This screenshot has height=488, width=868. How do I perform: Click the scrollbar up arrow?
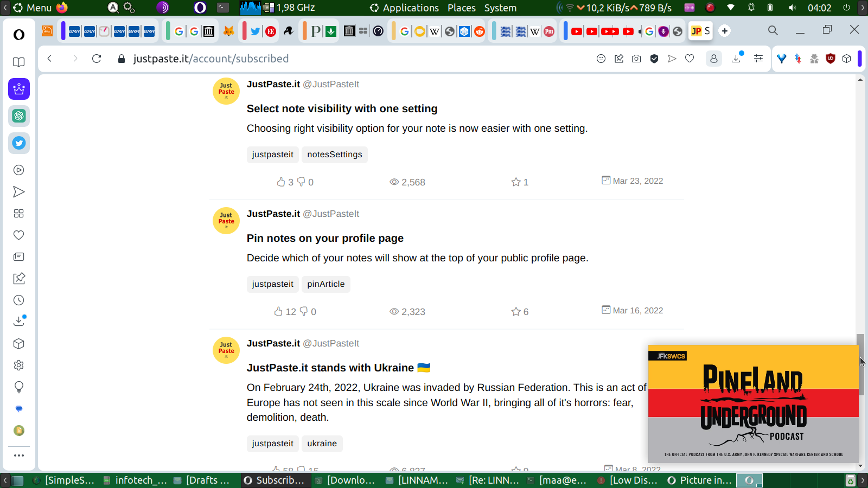coord(860,80)
